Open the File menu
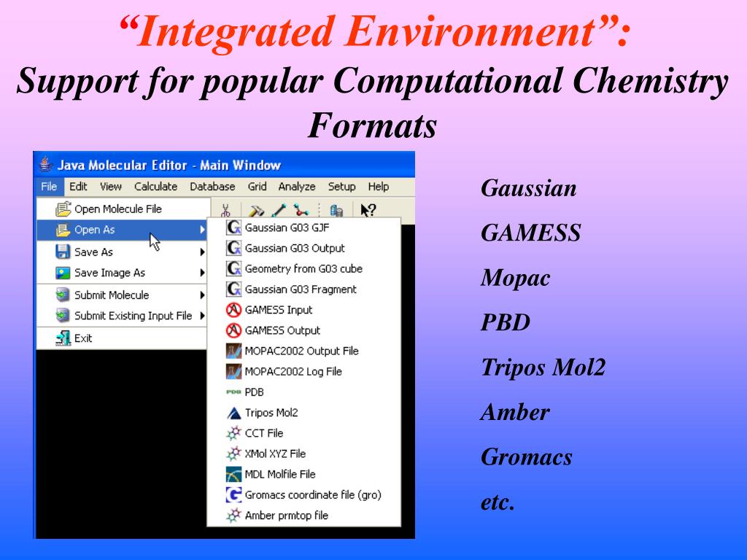Viewport: 747px width, 560px height. [x=49, y=187]
